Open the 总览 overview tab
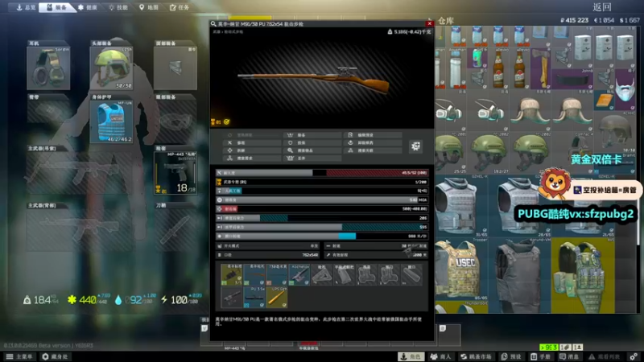This screenshot has width=644, height=362. pos(26,7)
